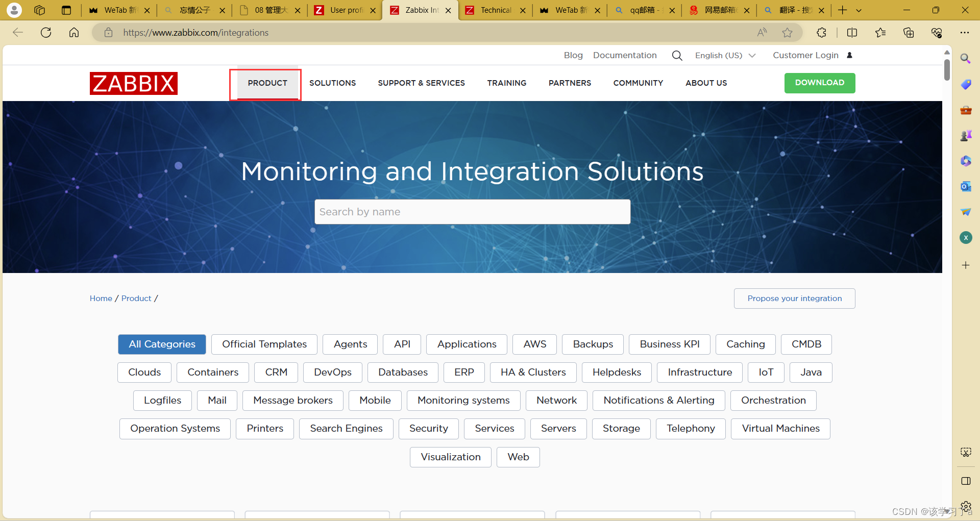980x521 pixels.
Task: Filter by AWS category
Action: 534,344
